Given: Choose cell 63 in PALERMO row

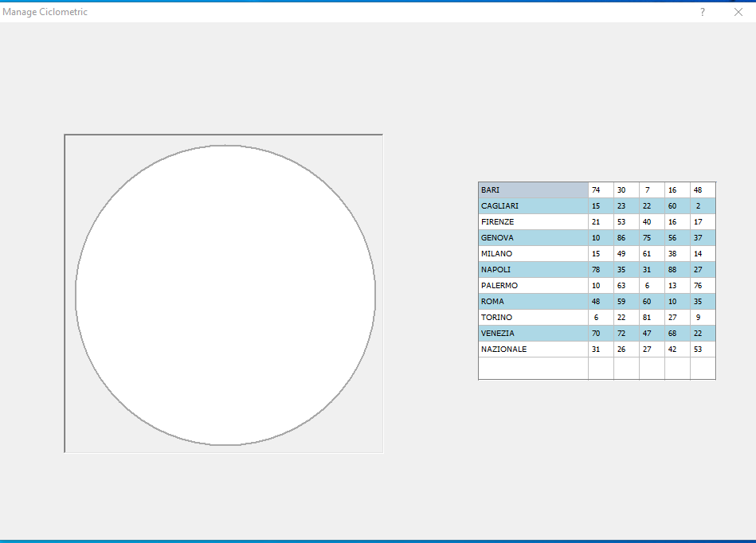Looking at the screenshot, I should (626, 285).
